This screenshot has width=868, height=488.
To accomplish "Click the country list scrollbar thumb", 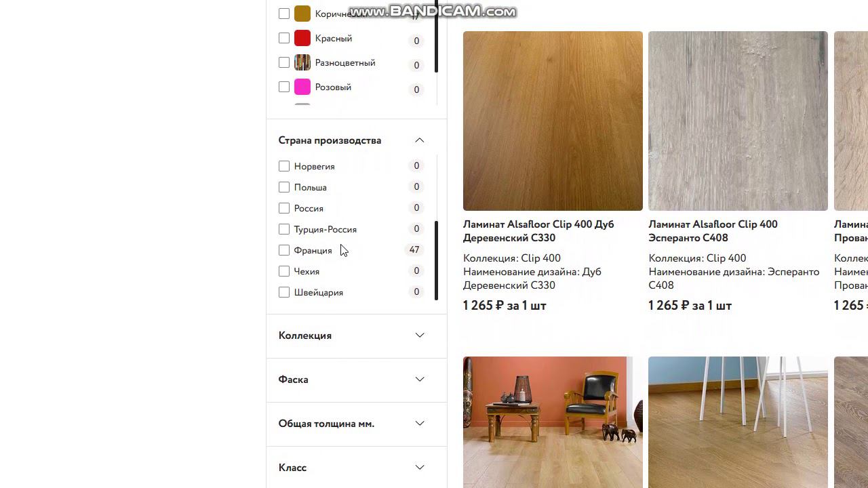I will 436,260.
